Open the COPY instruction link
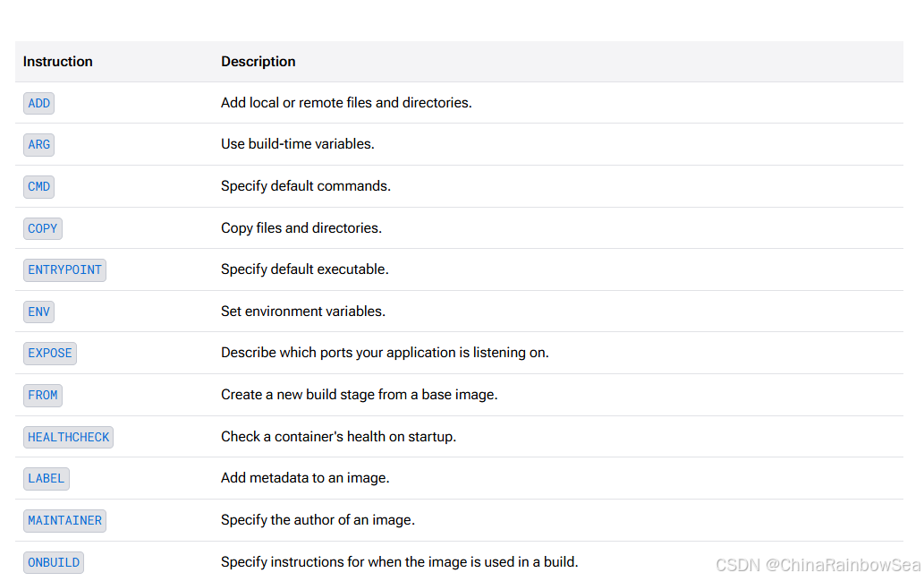This screenshot has width=924, height=581. tap(42, 228)
